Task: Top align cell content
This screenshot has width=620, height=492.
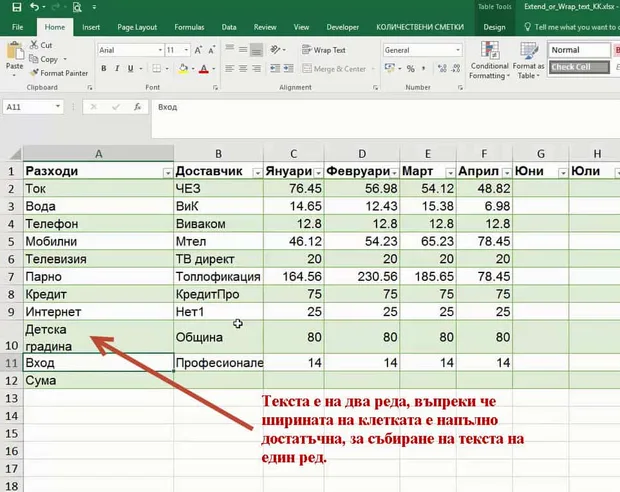Action: point(229,50)
